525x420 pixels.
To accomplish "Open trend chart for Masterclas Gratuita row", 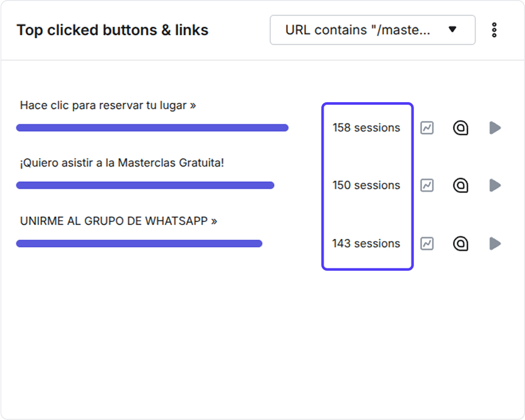I will coord(427,186).
